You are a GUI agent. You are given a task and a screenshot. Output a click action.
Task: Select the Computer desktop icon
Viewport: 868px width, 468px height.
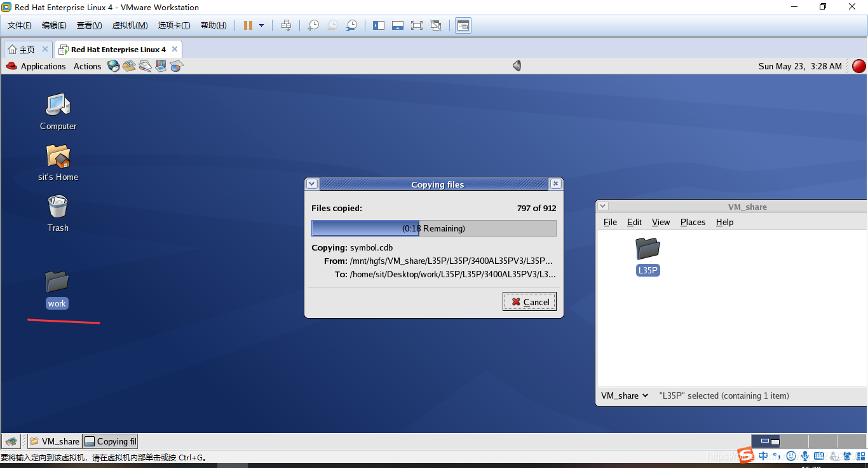pyautogui.click(x=58, y=112)
